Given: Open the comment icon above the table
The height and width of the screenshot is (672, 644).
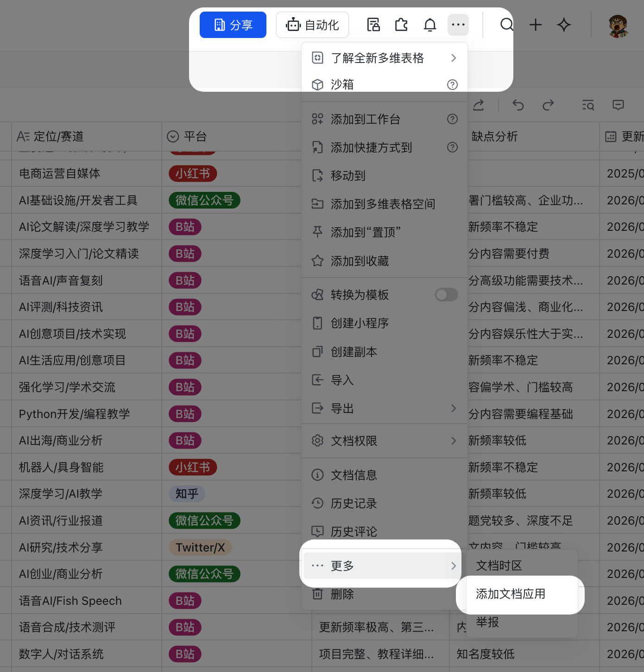Looking at the screenshot, I should coord(618,105).
